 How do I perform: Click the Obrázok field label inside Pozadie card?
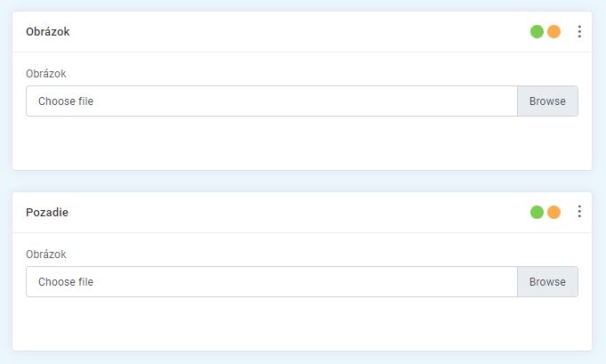click(46, 255)
